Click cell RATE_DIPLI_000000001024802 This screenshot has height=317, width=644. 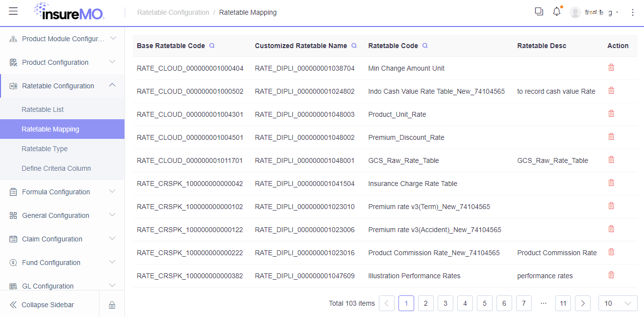click(305, 91)
